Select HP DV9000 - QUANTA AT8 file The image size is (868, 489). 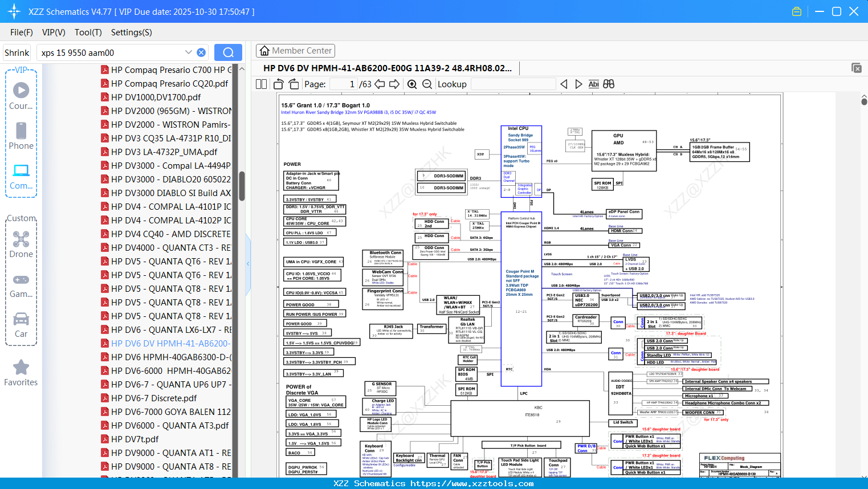pos(166,466)
